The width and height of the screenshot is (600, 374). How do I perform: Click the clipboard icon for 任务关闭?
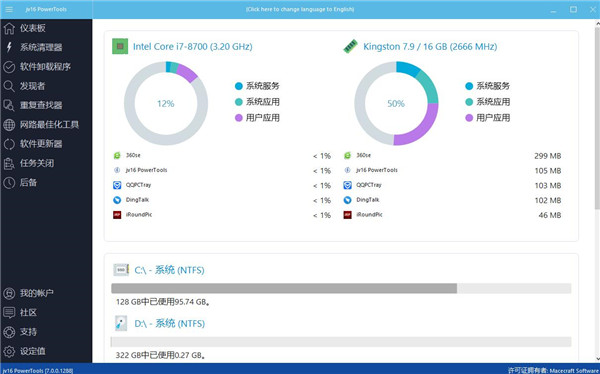coord(9,163)
